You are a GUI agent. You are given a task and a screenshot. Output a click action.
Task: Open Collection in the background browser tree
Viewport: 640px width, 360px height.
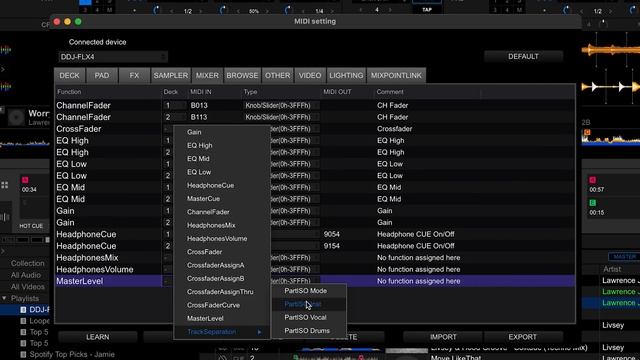click(x=27, y=263)
